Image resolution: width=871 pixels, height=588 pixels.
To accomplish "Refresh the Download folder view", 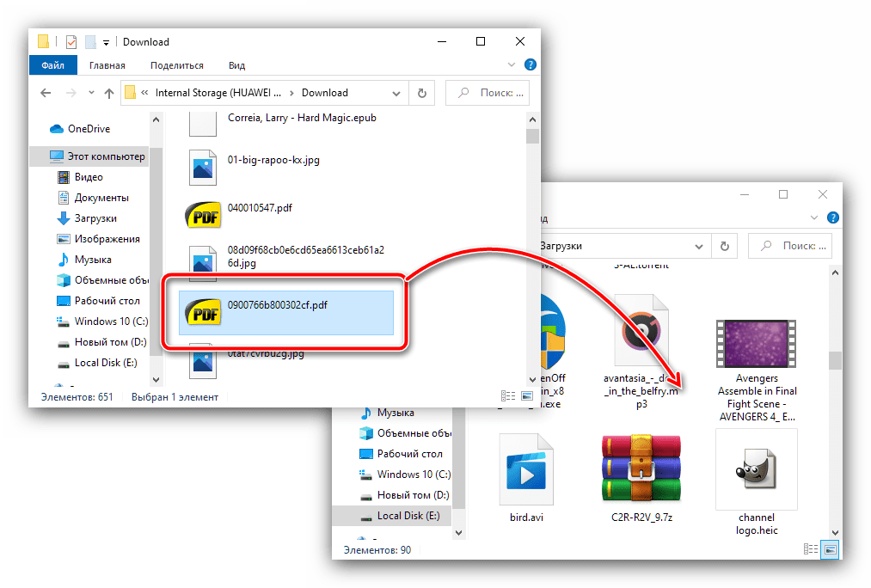I will (422, 93).
